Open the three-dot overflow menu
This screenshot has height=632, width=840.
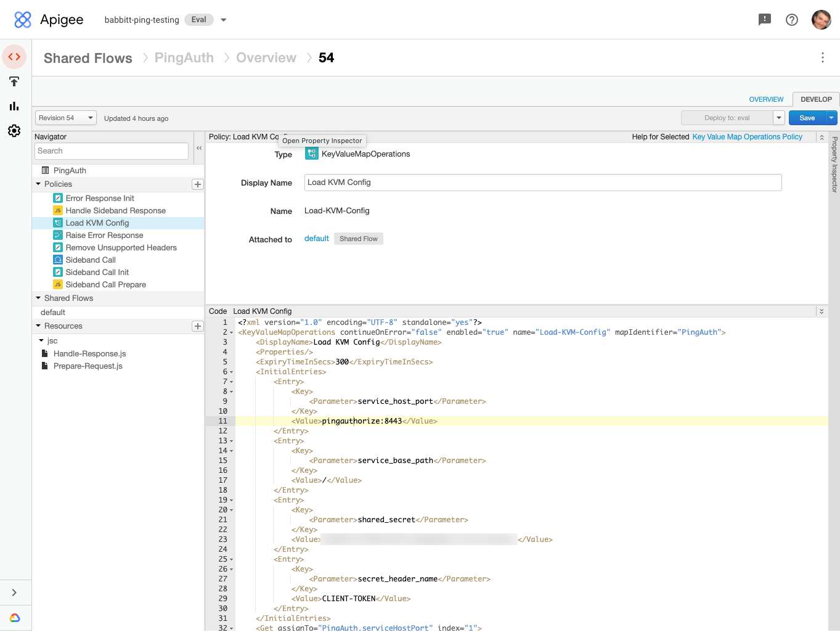pos(823,57)
